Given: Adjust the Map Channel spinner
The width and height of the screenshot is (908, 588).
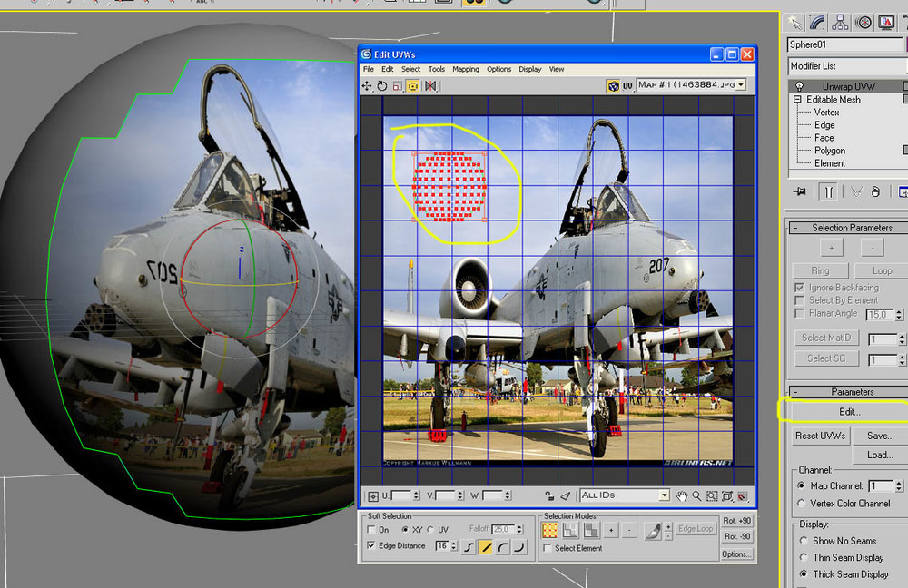Looking at the screenshot, I should pos(899,486).
